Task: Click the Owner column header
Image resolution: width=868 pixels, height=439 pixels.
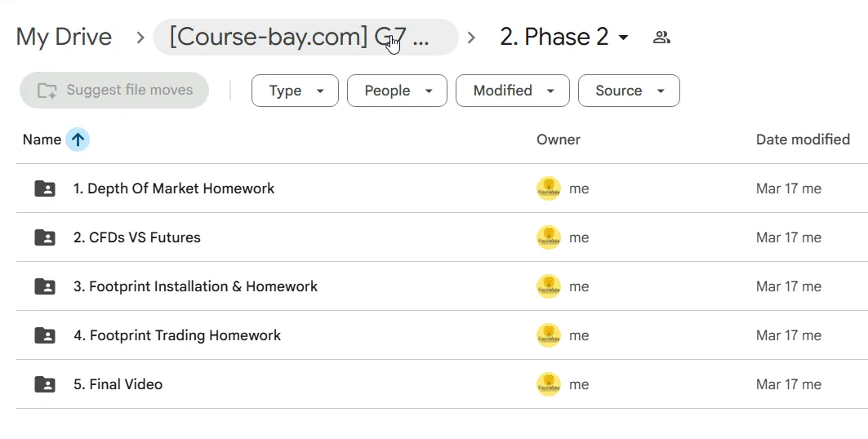Action: pos(558,140)
